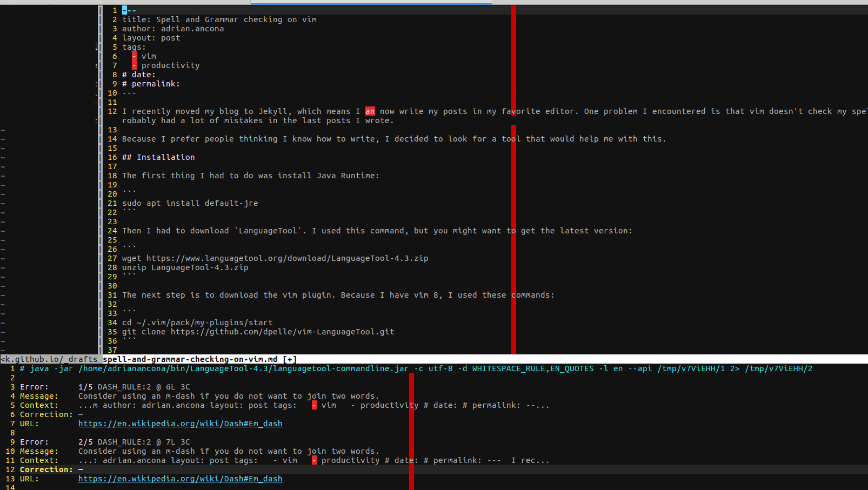Click the "1/5 DASH_RULE:2 @ 6L 3C" error entry
This screenshot has height=490, width=868.
[x=134, y=387]
